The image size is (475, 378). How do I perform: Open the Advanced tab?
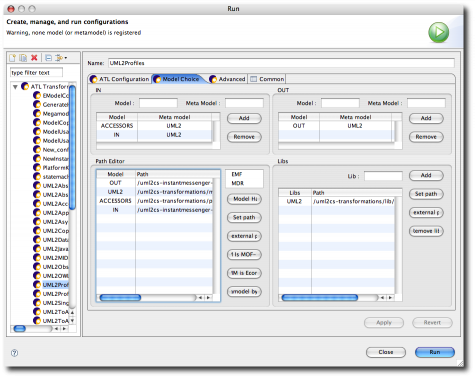tap(228, 79)
